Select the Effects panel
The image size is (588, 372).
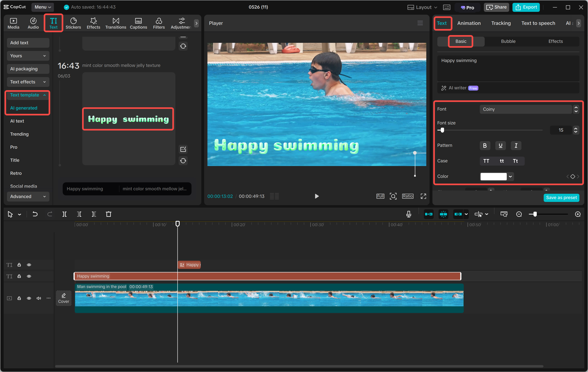point(93,23)
